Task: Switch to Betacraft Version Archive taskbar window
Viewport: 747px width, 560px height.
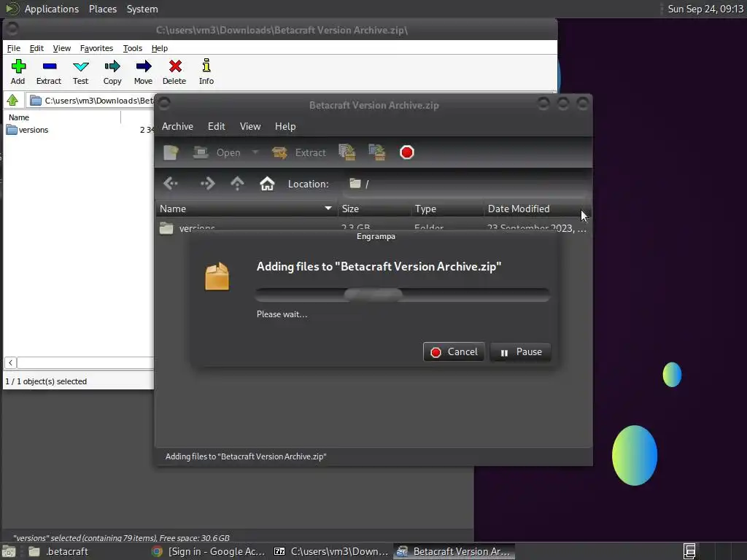Action: click(454, 551)
